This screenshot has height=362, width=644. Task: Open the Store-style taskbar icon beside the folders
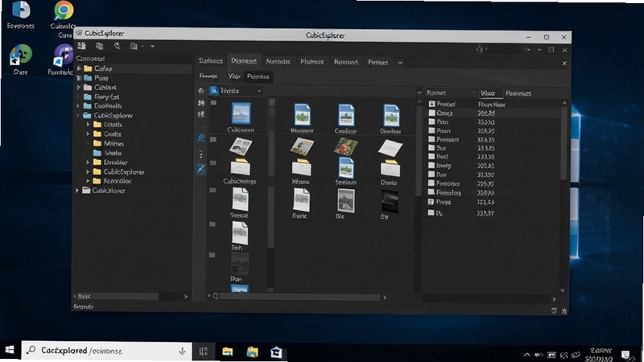276,352
